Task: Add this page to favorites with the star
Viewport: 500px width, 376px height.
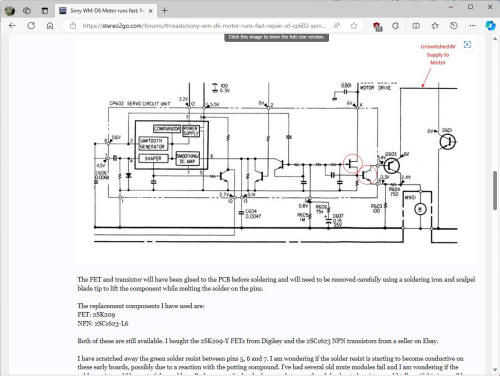Action: [x=354, y=26]
